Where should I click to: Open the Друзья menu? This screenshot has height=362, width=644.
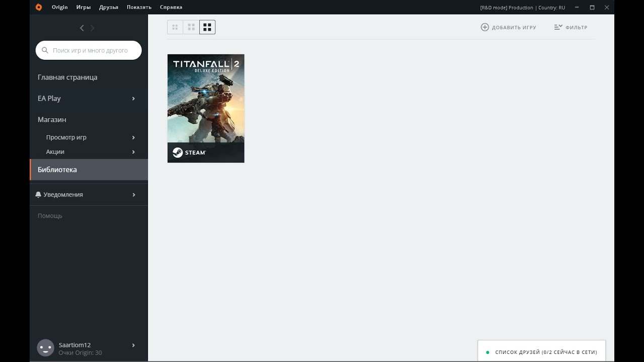(109, 7)
